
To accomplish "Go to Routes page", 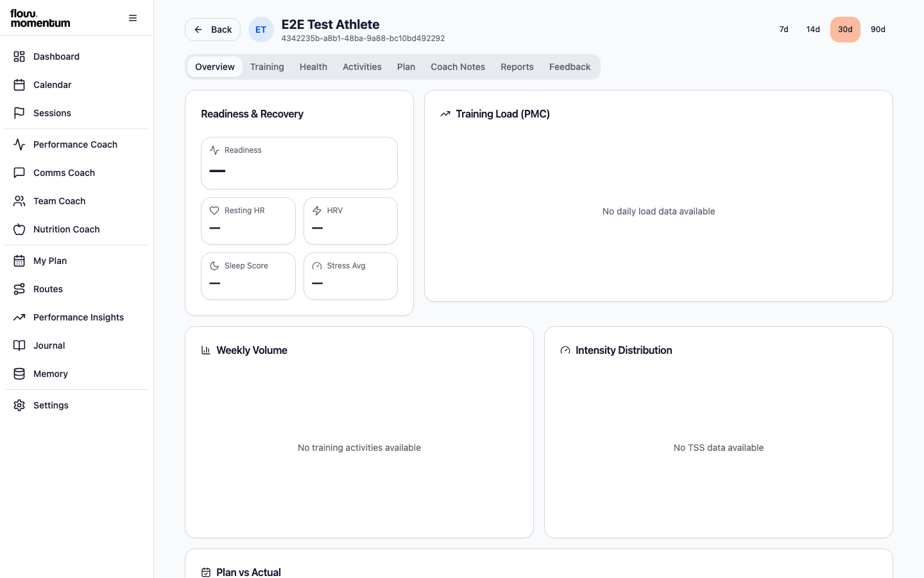I will coord(77,289).
